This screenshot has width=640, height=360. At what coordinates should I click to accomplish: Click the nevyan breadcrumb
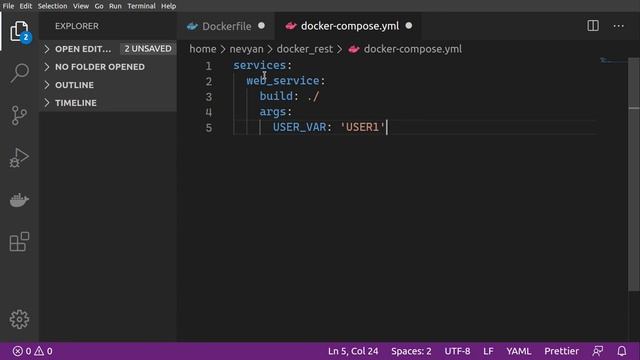tap(247, 49)
